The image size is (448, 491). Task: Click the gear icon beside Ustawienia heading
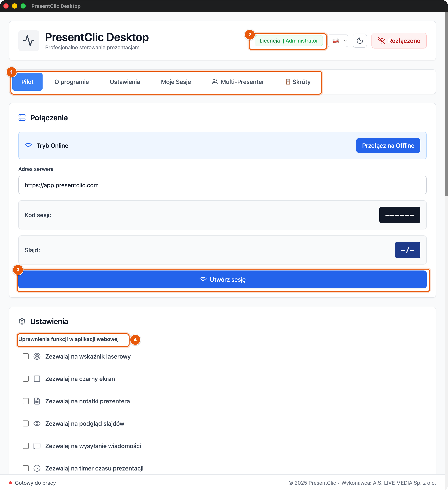click(x=22, y=321)
